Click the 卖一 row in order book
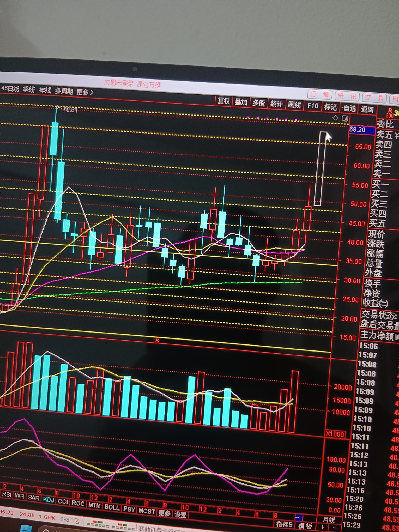 [x=382, y=173]
